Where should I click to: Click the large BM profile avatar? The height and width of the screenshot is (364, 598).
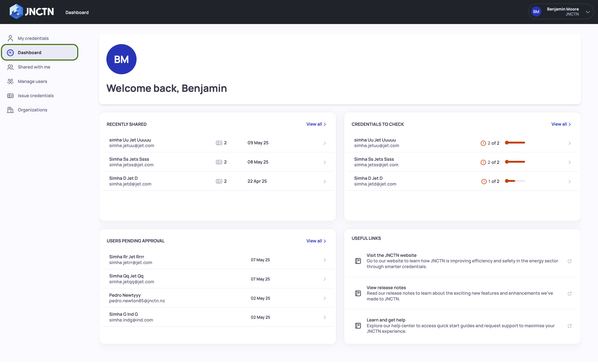(121, 59)
